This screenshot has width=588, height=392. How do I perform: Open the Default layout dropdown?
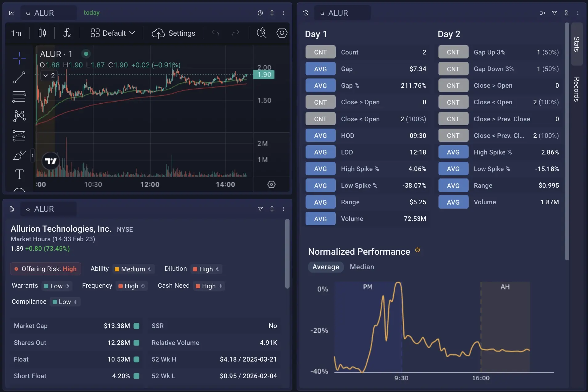pyautogui.click(x=113, y=33)
